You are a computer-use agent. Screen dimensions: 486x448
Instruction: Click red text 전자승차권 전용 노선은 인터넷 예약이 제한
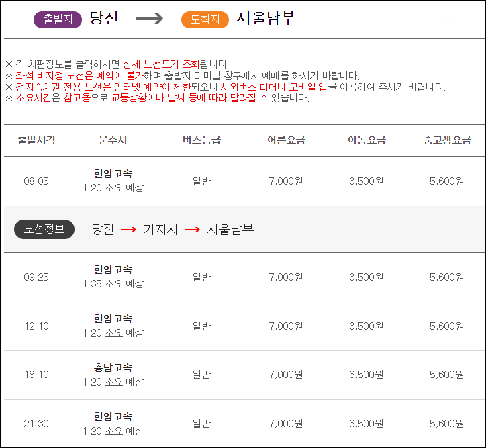(x=103, y=87)
